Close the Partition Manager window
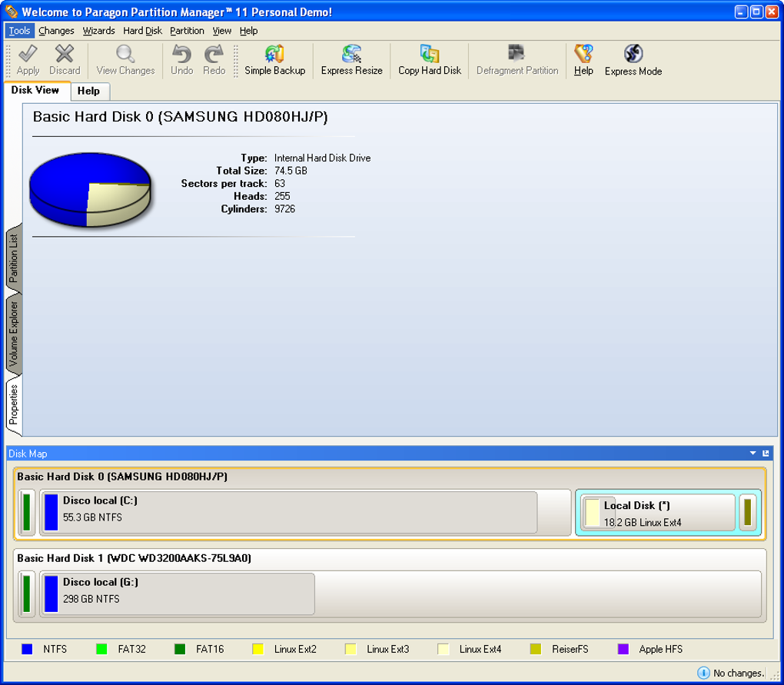 click(772, 12)
